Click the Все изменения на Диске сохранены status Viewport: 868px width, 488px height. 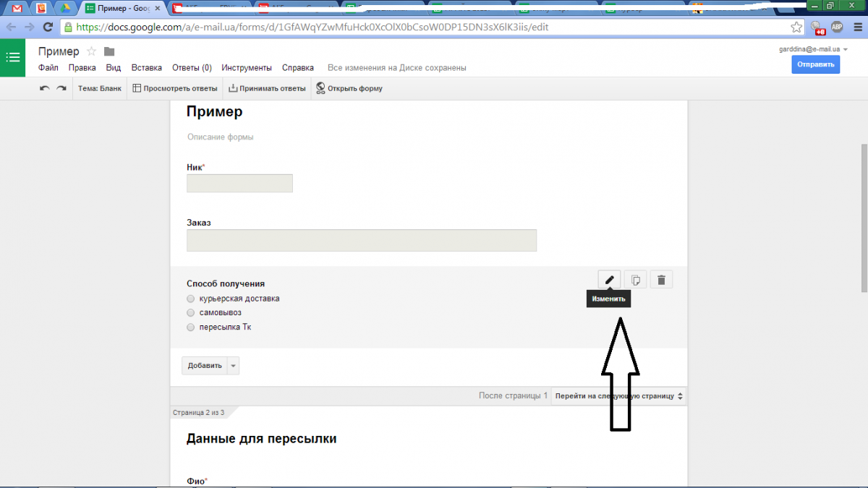tap(397, 68)
